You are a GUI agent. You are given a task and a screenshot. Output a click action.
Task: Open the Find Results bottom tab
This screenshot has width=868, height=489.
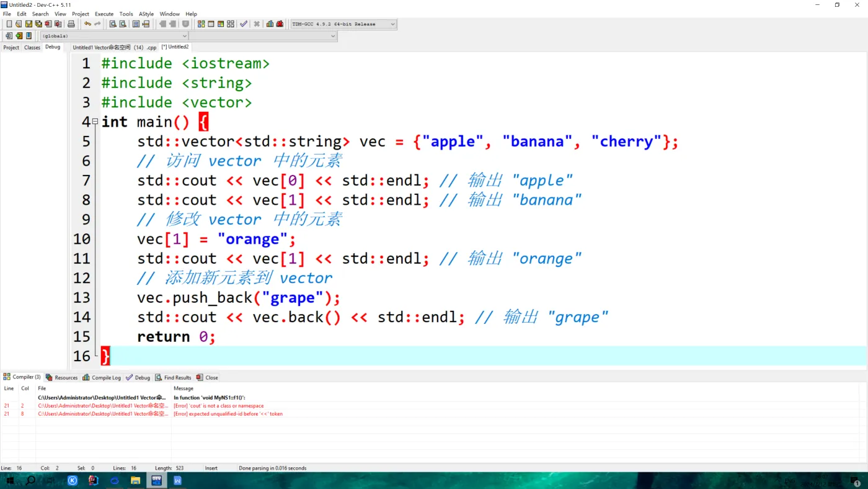174,377
